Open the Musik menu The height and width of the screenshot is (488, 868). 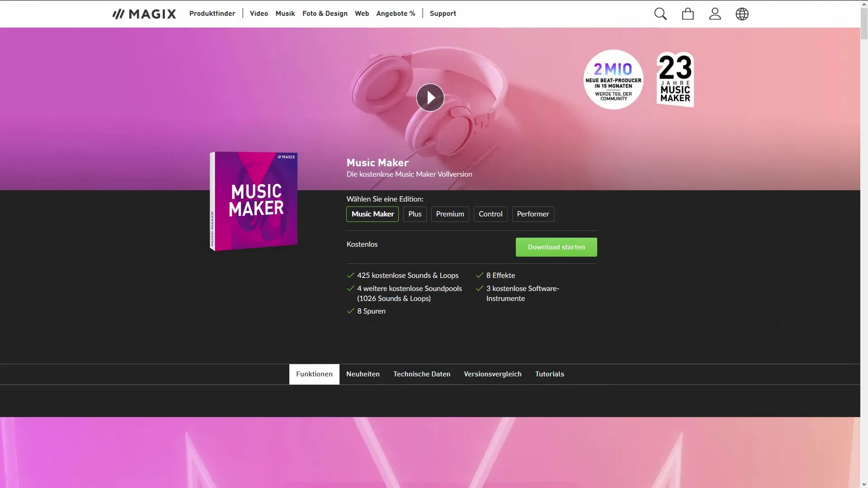(x=285, y=14)
